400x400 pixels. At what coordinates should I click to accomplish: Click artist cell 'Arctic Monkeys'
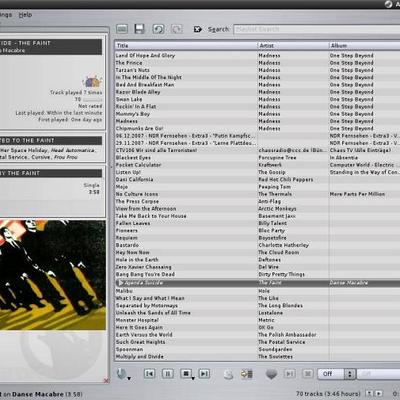(x=277, y=209)
